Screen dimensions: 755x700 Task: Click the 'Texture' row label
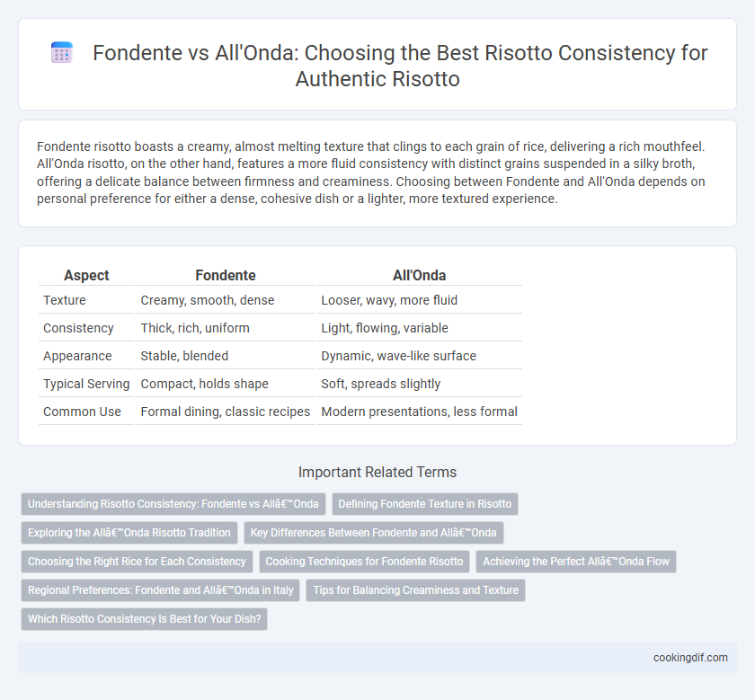[x=65, y=300]
